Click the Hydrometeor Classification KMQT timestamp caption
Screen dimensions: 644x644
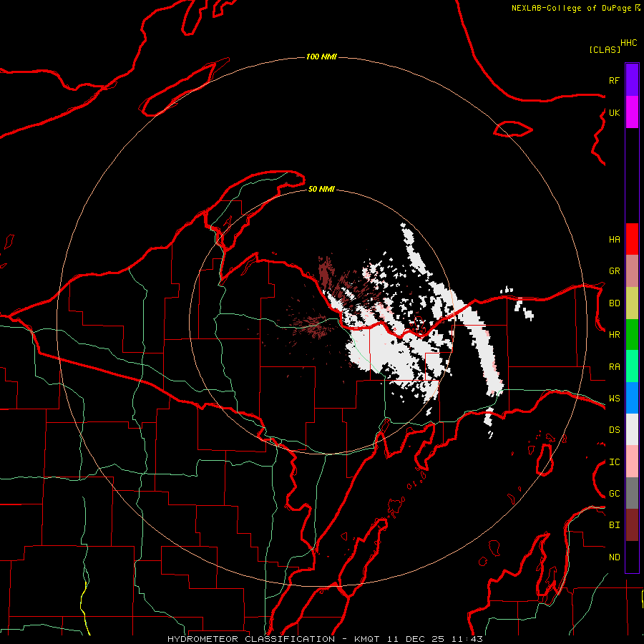tap(325, 639)
